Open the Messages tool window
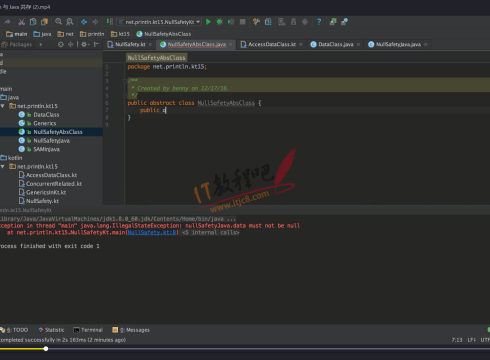490x360 pixels. 131,330
